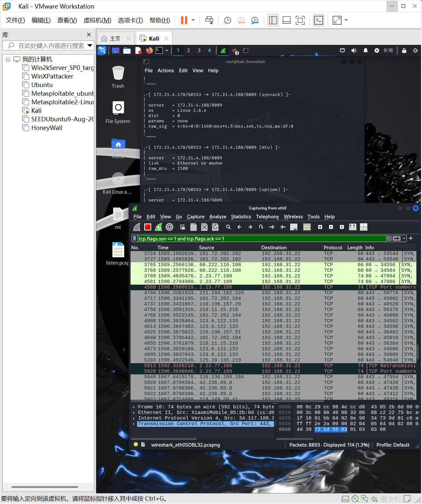Open capture options gear icon in Wireshark
Screen dimensions: 422x504
[x=169, y=227]
